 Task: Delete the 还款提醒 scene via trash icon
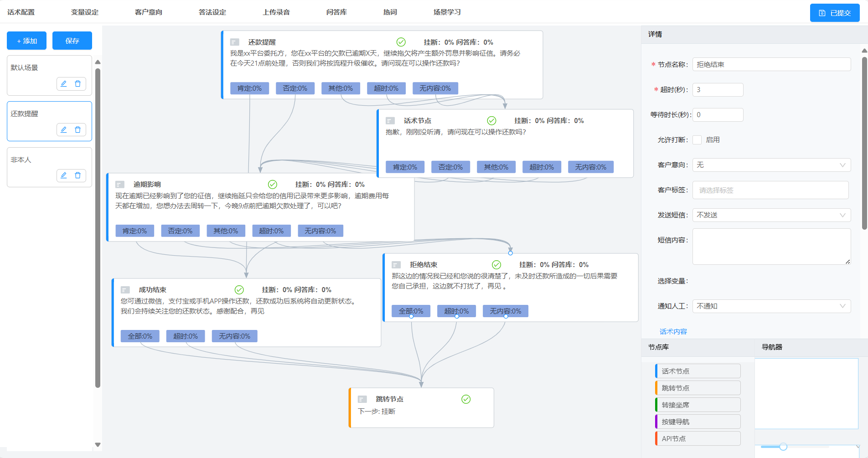pyautogui.click(x=77, y=130)
